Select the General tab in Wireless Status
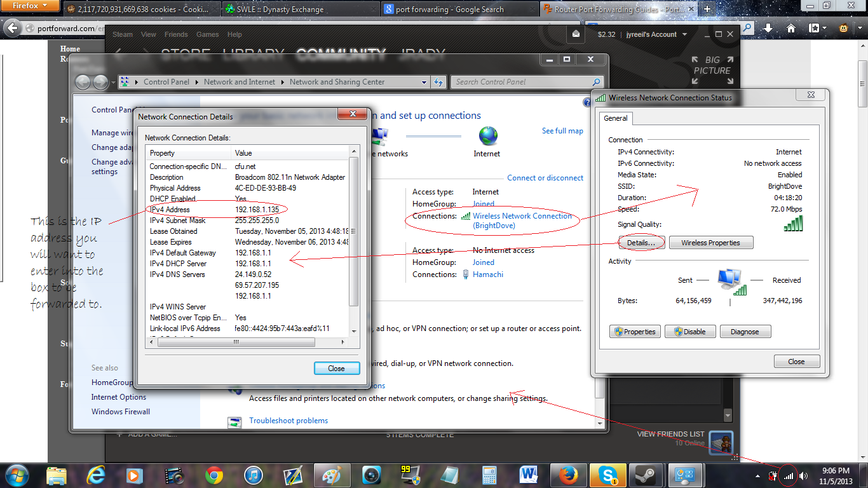 (615, 118)
